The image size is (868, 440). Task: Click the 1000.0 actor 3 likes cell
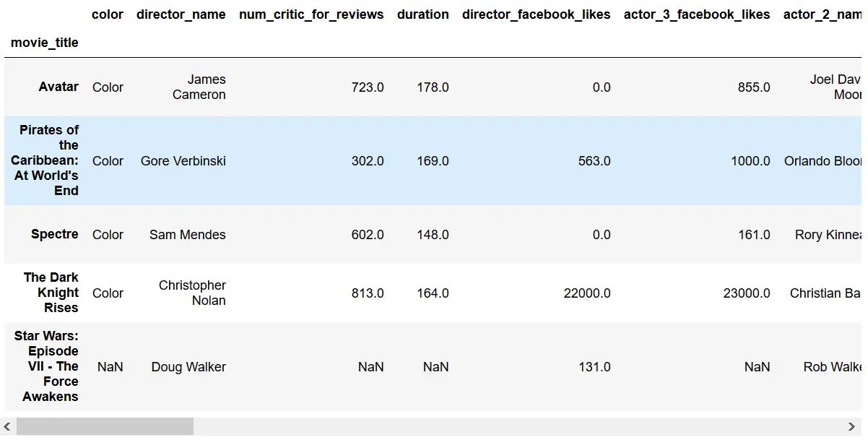point(750,161)
